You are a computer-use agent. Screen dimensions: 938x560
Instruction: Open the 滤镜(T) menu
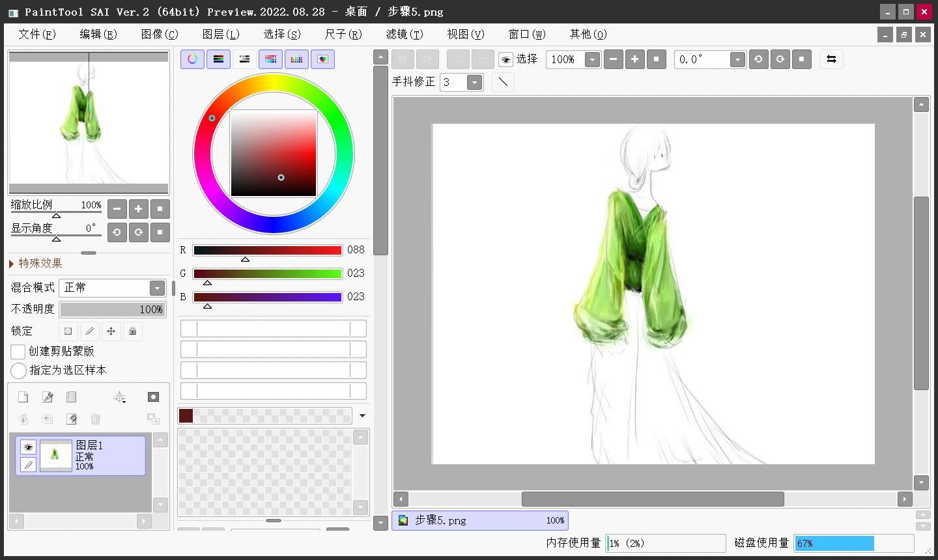[x=405, y=34]
